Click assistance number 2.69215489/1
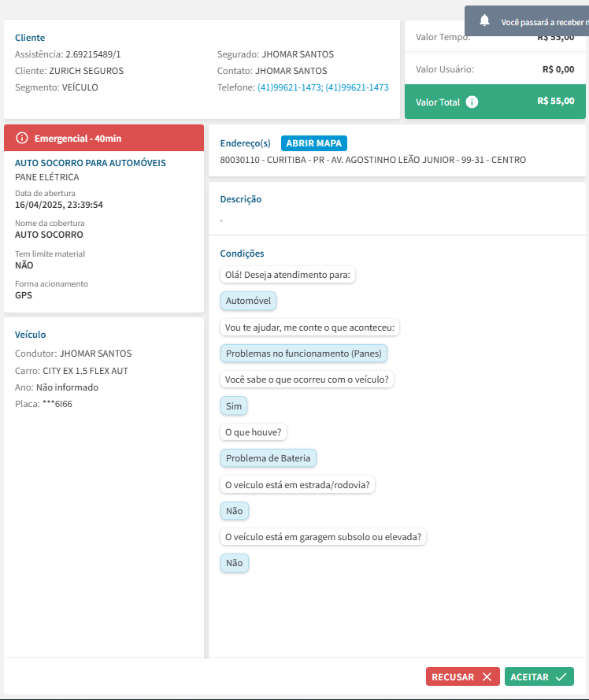 click(93, 54)
